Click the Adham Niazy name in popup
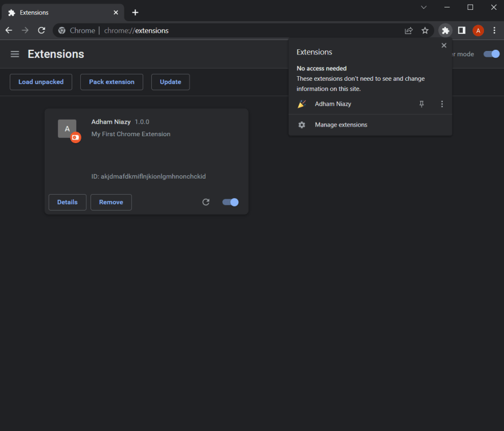This screenshot has width=504, height=431. point(333,104)
